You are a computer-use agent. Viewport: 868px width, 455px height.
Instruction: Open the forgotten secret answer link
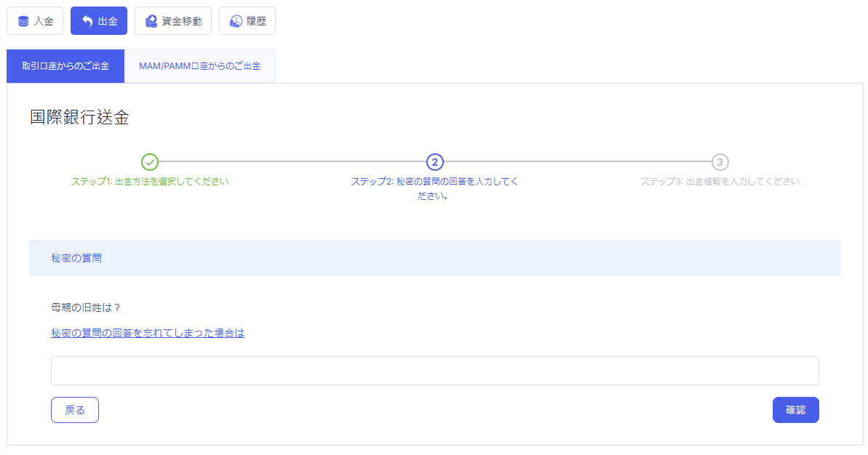point(148,333)
